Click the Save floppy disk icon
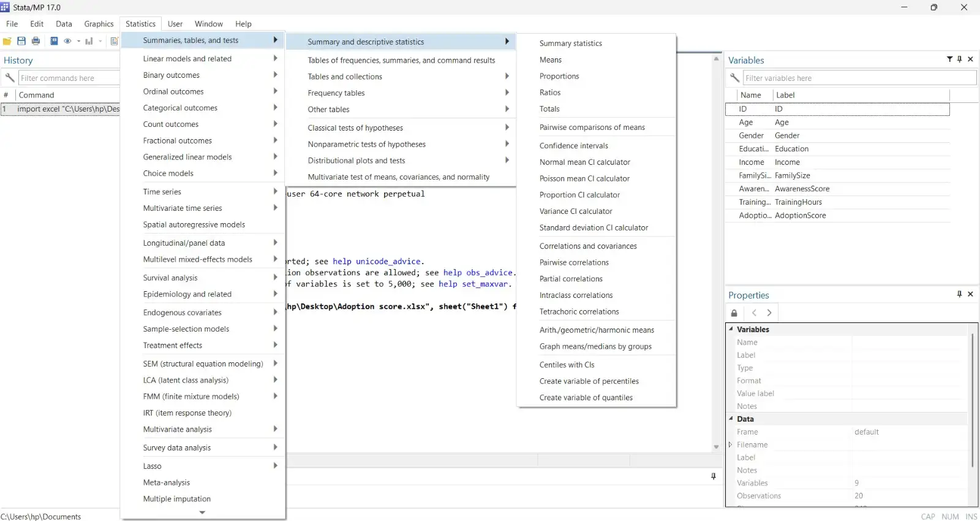 [x=21, y=41]
